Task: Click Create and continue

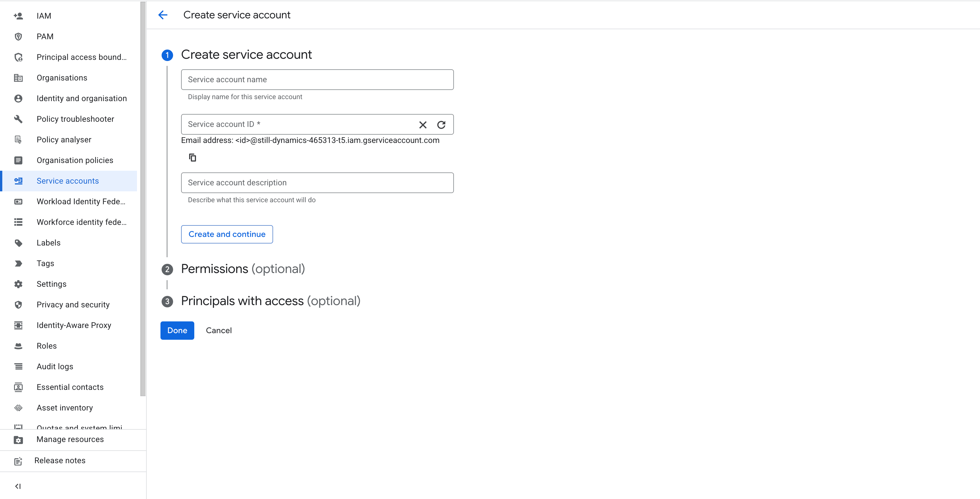Action: [x=227, y=234]
